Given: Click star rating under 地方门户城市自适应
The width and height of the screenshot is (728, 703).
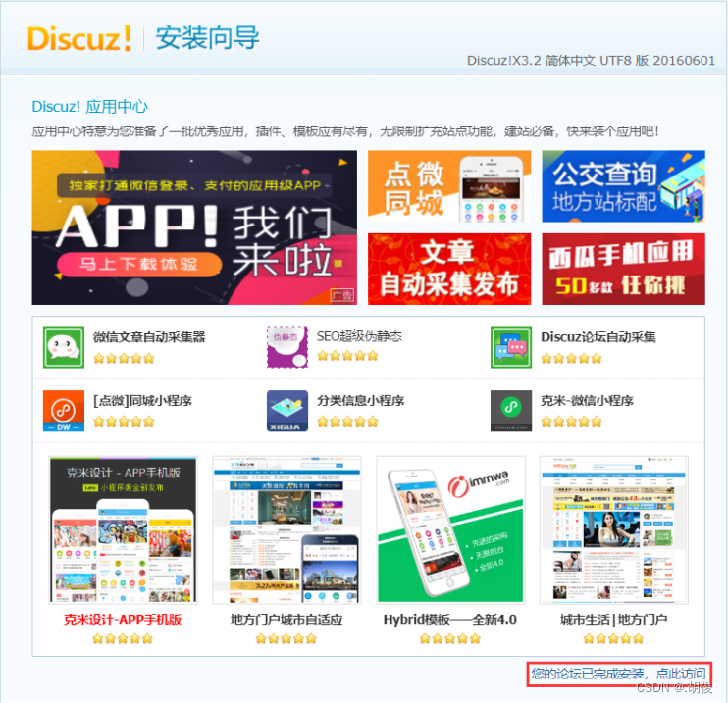Looking at the screenshot, I should coord(286,639).
